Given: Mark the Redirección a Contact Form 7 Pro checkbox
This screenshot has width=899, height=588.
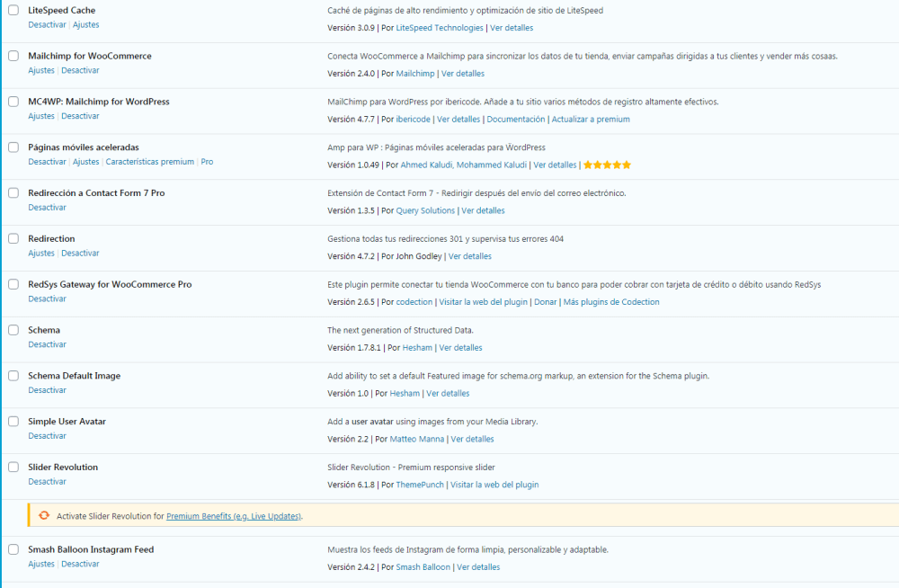Looking at the screenshot, I should coord(13,192).
